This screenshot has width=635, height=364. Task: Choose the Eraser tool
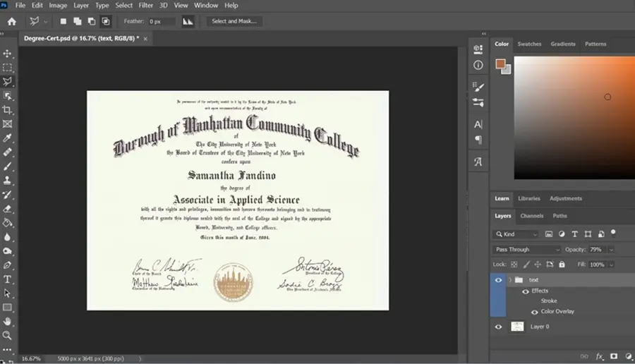pos(7,209)
